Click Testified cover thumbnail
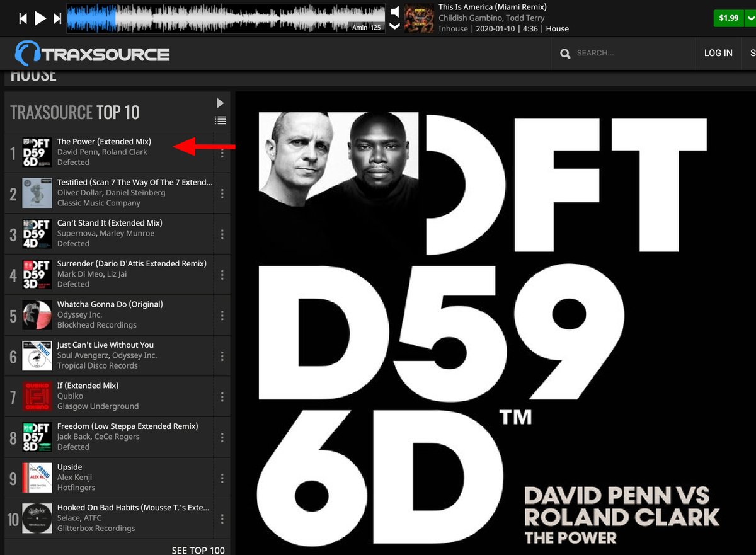Viewport: 756px width, 555px height. (x=37, y=193)
